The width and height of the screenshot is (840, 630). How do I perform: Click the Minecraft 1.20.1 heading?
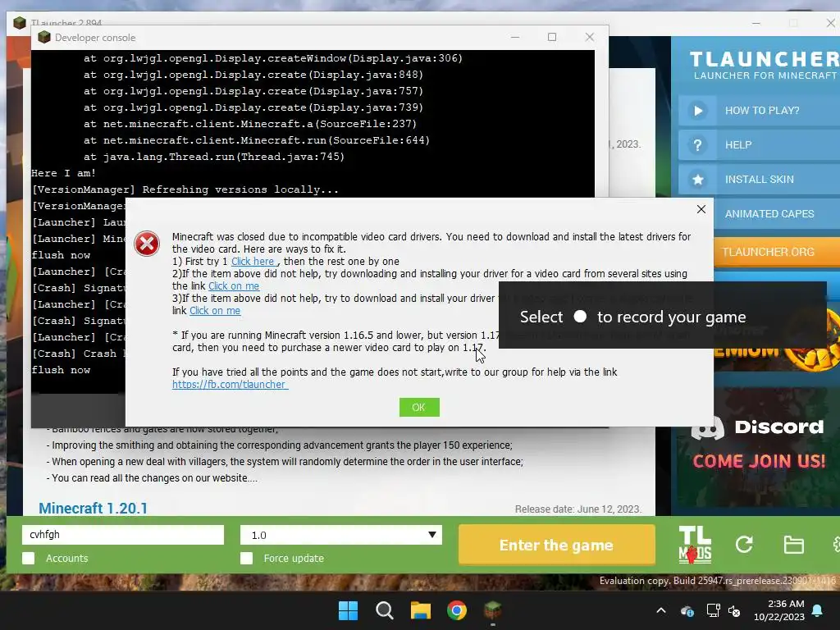point(94,508)
